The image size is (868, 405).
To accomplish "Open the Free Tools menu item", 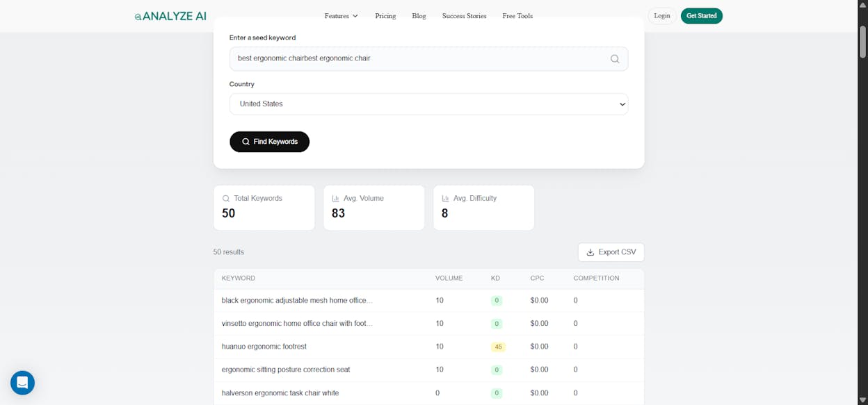I will [x=517, y=16].
